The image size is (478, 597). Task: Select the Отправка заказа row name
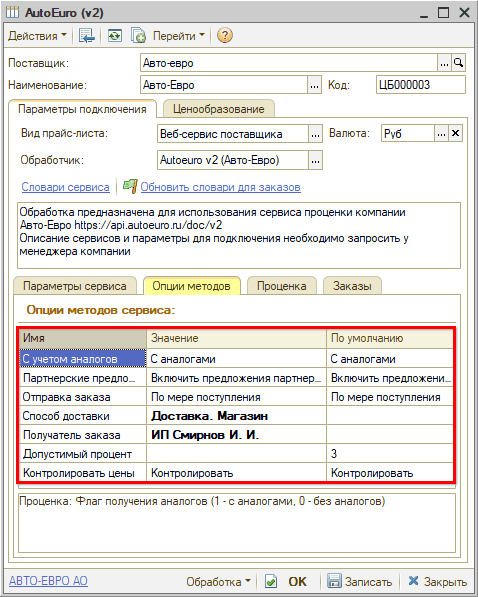coord(83,397)
